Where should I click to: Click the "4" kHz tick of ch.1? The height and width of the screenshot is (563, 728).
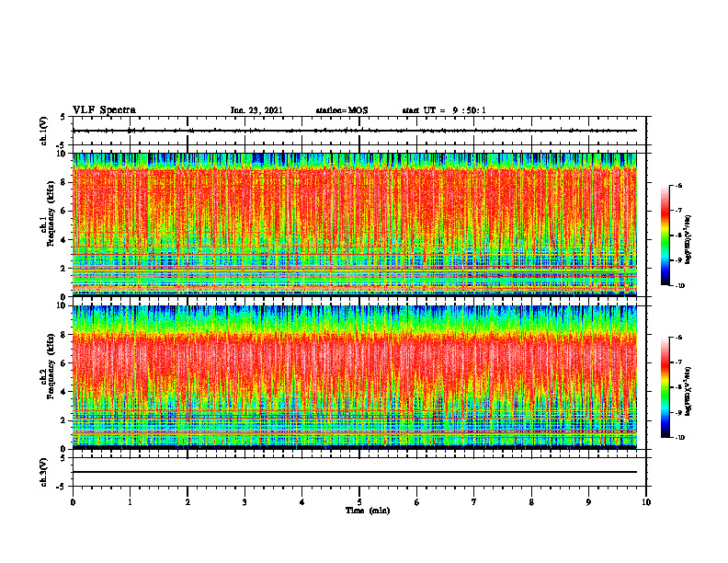coord(63,240)
